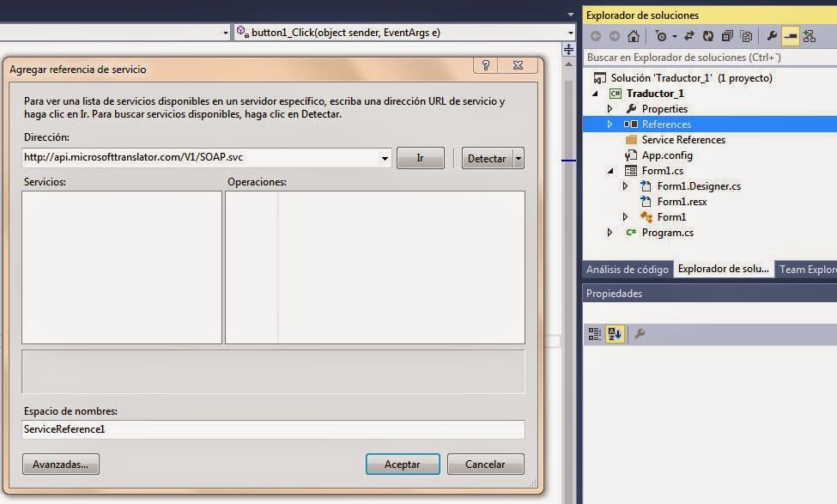This screenshot has height=504, width=837.
Task: Click the View Class Diagram icon
Action: coord(810,36)
